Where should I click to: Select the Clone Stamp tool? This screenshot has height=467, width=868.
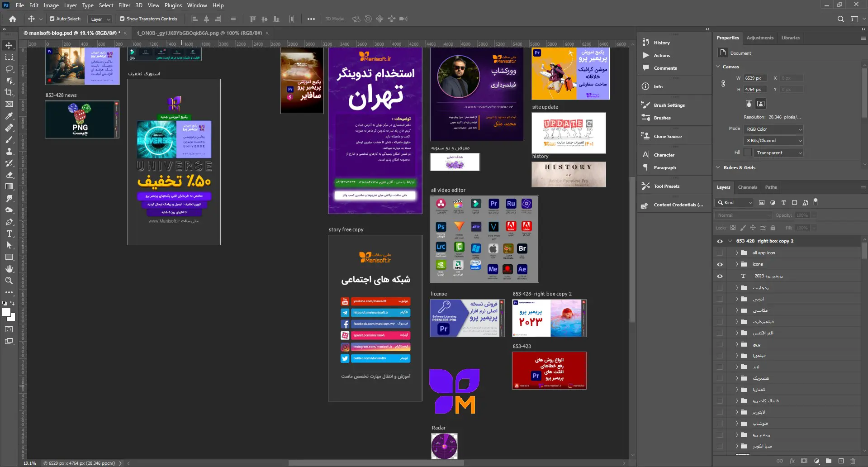[x=9, y=151]
